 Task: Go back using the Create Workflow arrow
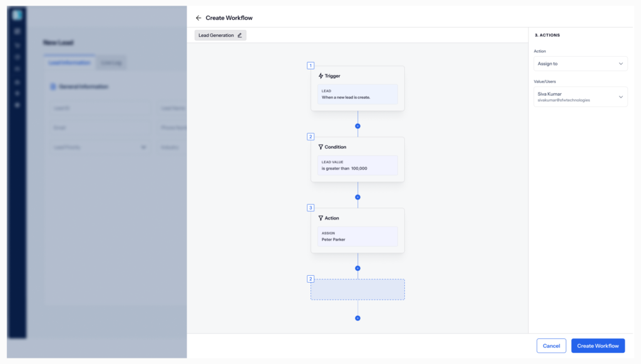click(x=198, y=18)
